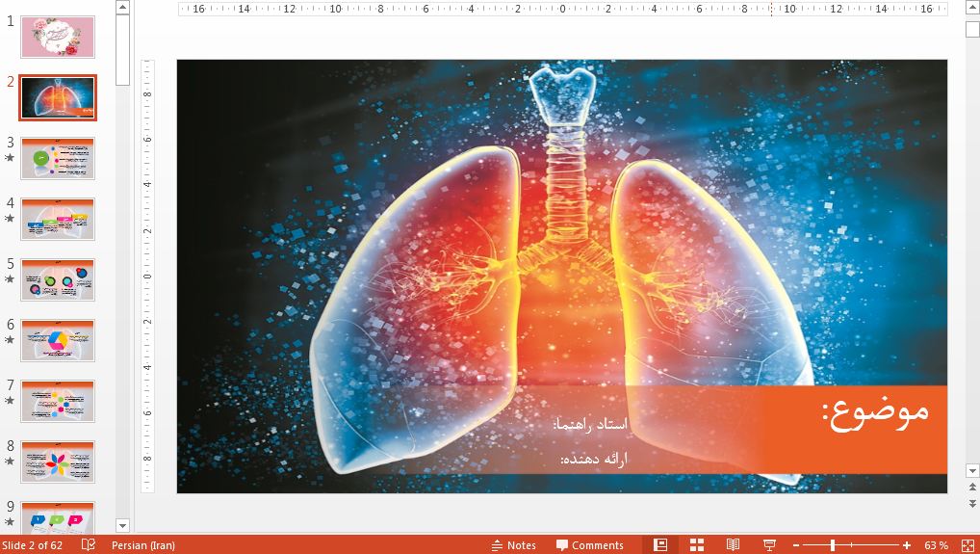Open Slide Sorter view

coord(697,545)
